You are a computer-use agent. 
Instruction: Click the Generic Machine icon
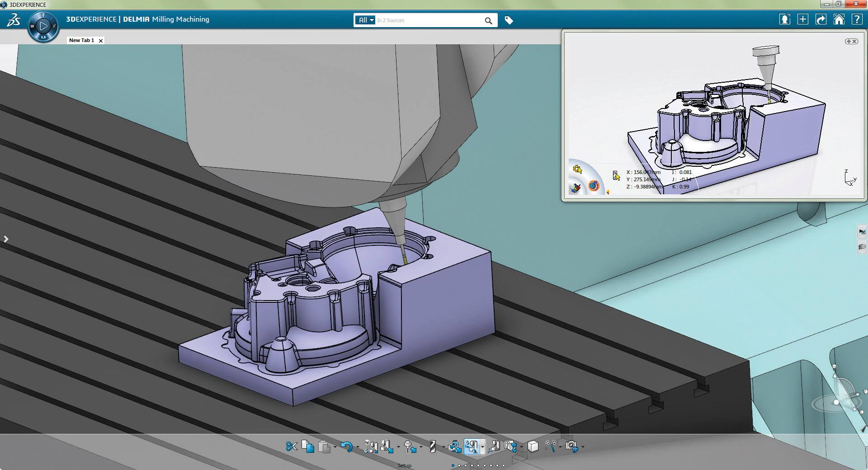click(371, 446)
